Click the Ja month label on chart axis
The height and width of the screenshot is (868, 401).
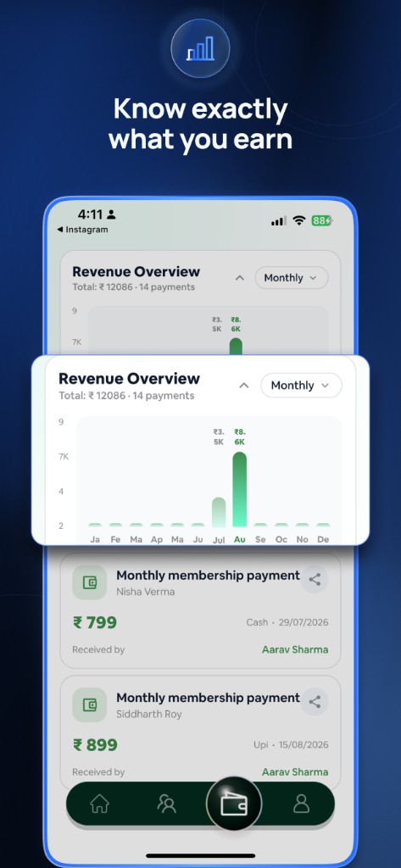point(95,539)
